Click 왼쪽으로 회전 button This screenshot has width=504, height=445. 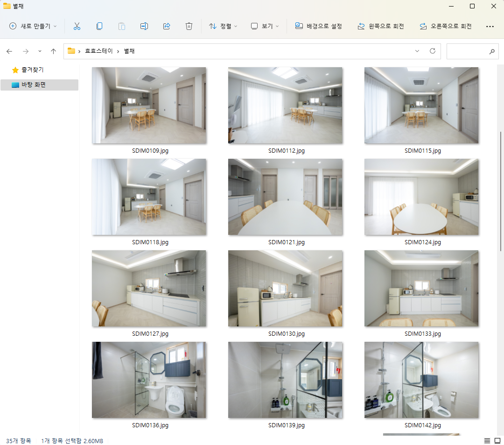pyautogui.click(x=381, y=26)
